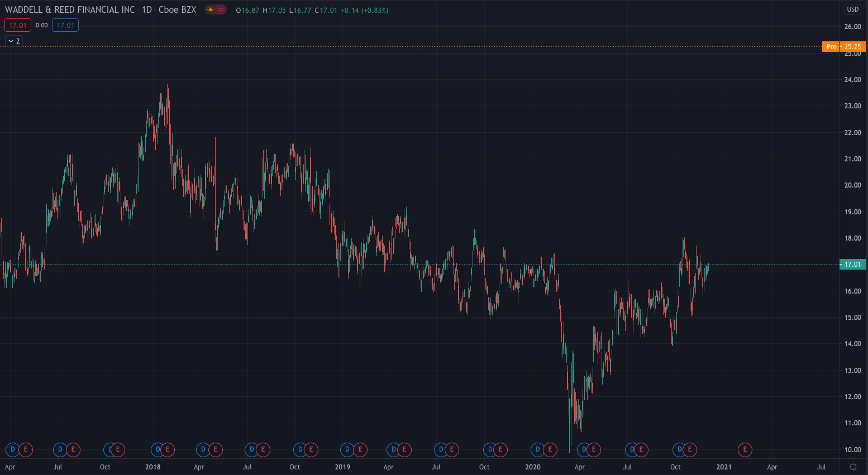Click the dividend D marker near 2019 label
The height and width of the screenshot is (475, 868).
(x=347, y=449)
